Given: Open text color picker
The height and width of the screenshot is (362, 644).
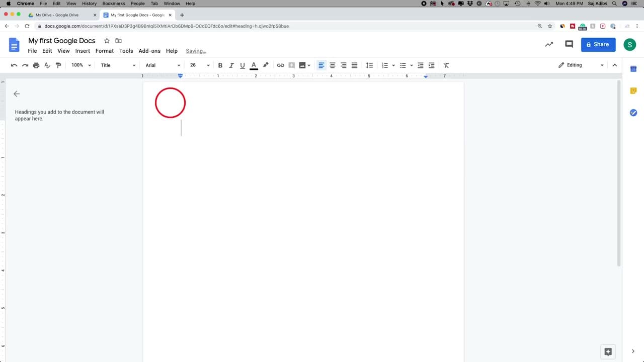Looking at the screenshot, I should click(x=254, y=65).
